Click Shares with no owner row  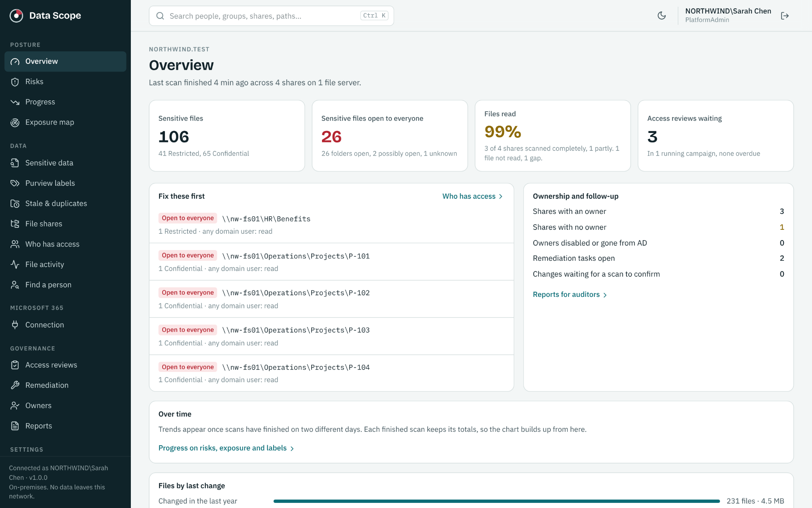click(x=658, y=227)
